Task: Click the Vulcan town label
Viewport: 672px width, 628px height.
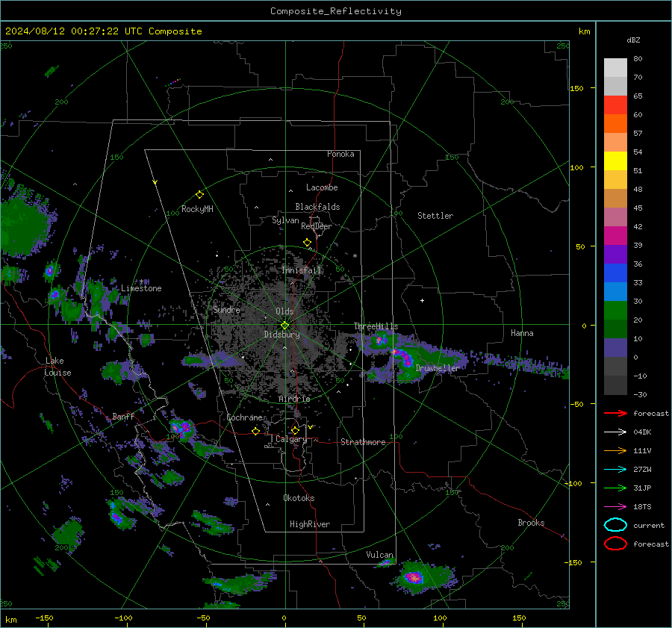Action: point(379,555)
